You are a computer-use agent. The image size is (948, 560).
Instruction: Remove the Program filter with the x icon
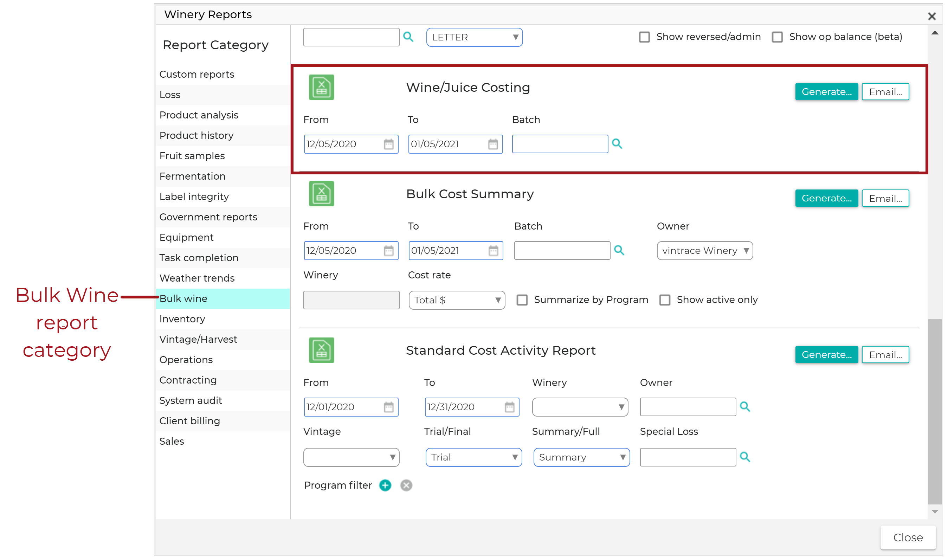(406, 485)
